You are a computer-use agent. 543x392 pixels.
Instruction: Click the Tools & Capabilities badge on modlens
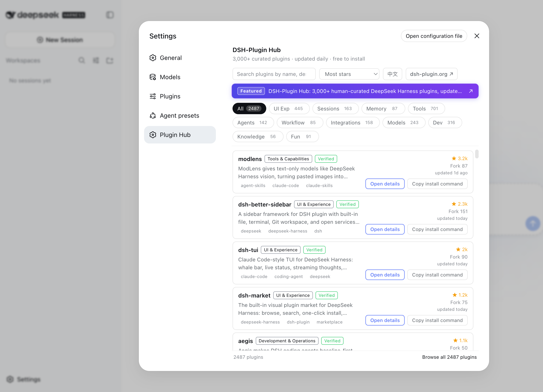pyautogui.click(x=288, y=159)
